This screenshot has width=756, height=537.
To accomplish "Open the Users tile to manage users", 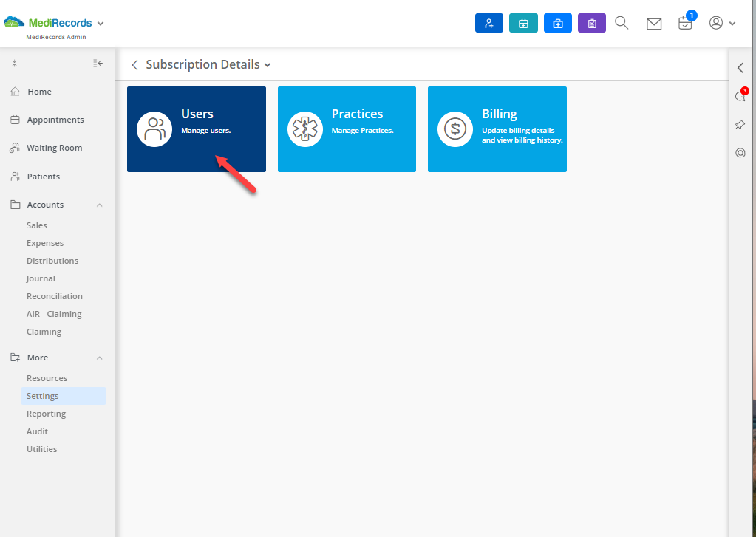I will pyautogui.click(x=196, y=129).
